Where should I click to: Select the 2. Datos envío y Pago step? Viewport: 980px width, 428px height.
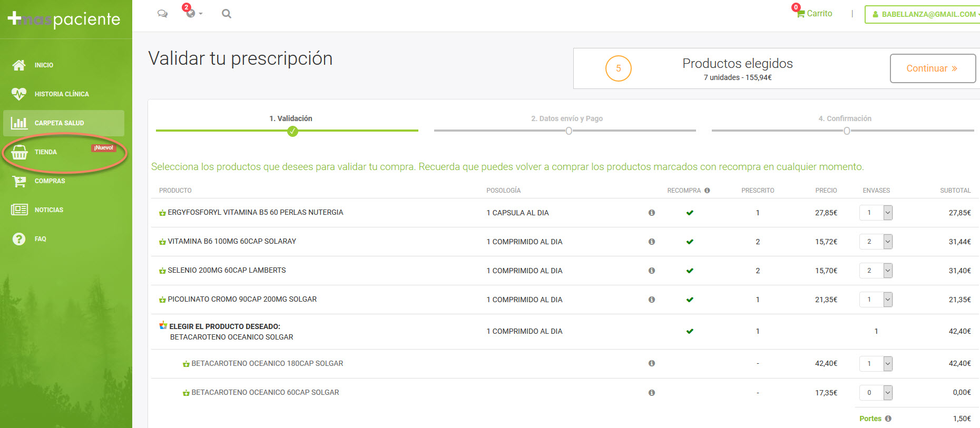[x=567, y=118]
